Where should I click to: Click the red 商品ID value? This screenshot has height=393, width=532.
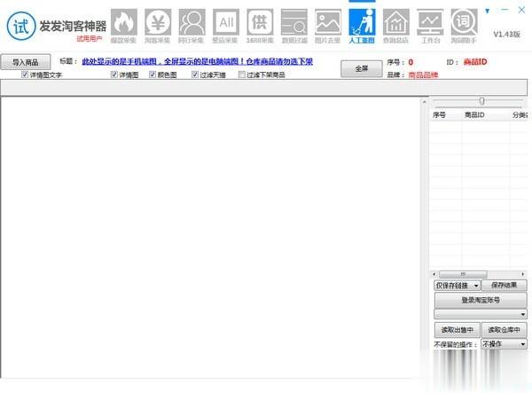point(475,62)
